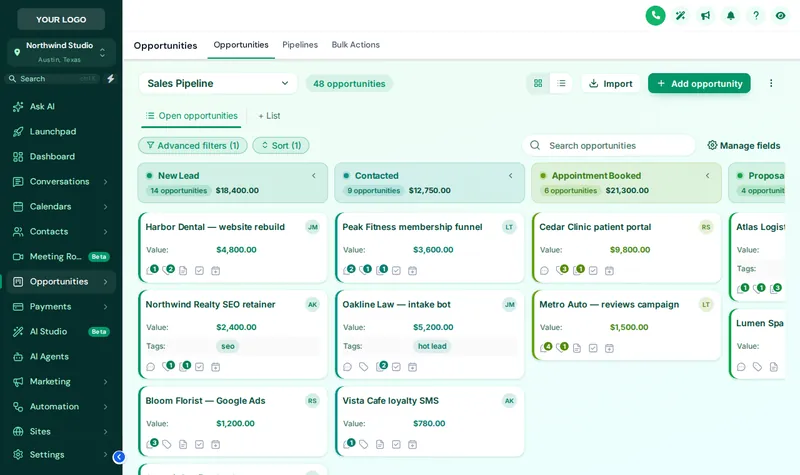This screenshot has width=800, height=475.
Task: Open the notes icon on Harbor Dental card
Action: [x=183, y=270]
